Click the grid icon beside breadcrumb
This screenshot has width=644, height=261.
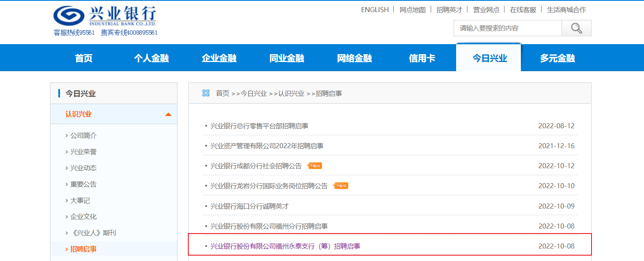206,93
